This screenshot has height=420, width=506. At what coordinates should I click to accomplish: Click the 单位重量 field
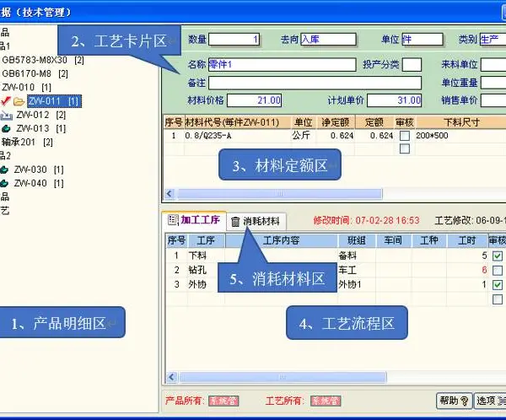click(x=493, y=83)
